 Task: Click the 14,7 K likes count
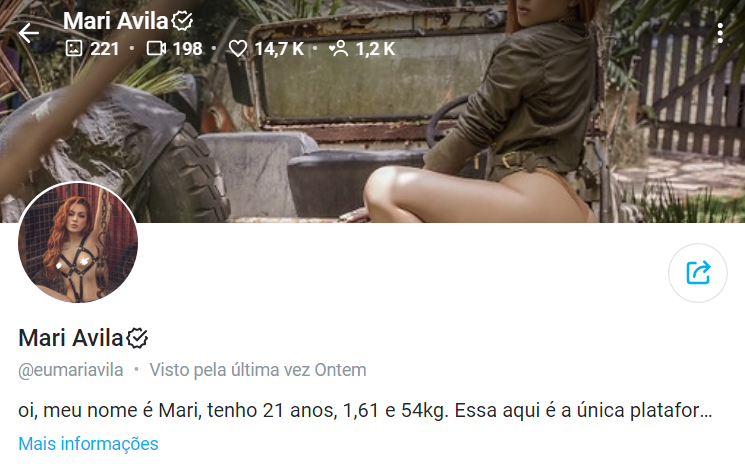click(279, 48)
